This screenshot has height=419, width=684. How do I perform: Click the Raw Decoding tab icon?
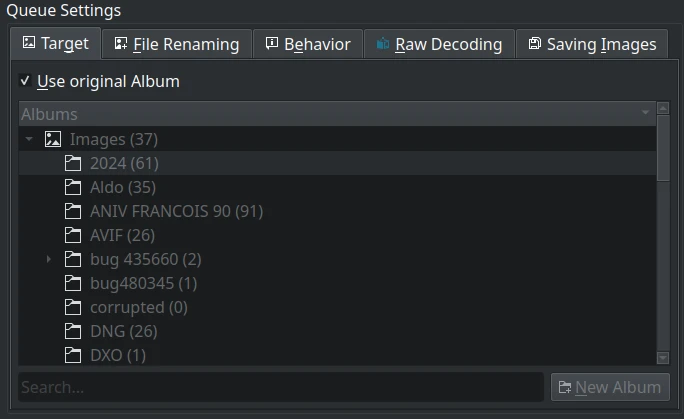point(382,44)
